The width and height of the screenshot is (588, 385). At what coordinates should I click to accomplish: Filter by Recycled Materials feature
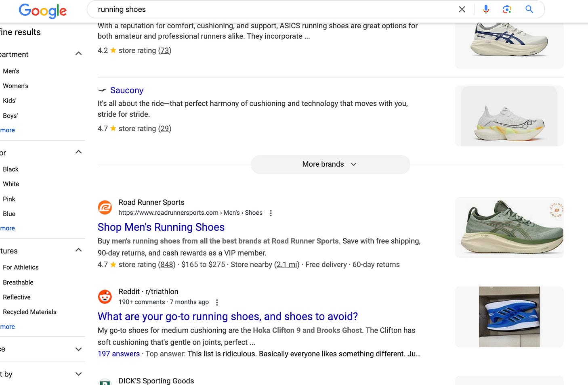click(x=29, y=312)
